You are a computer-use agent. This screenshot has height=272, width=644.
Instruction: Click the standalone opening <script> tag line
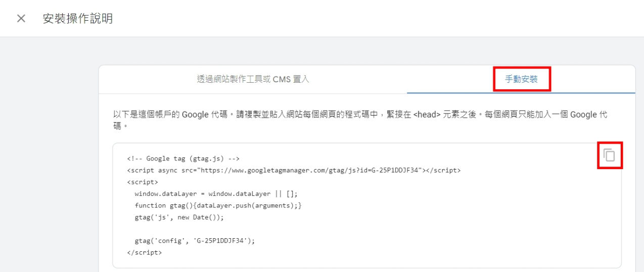143,182
